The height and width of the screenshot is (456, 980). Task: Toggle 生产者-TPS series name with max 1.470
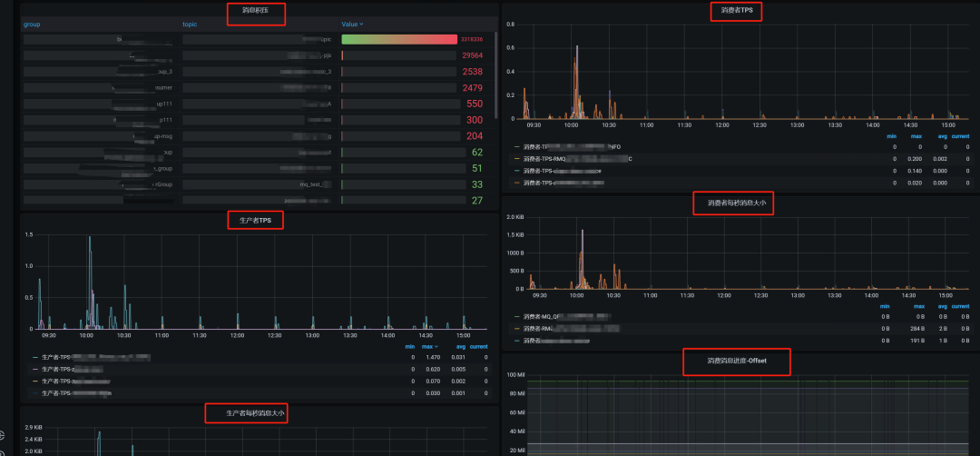point(95,357)
